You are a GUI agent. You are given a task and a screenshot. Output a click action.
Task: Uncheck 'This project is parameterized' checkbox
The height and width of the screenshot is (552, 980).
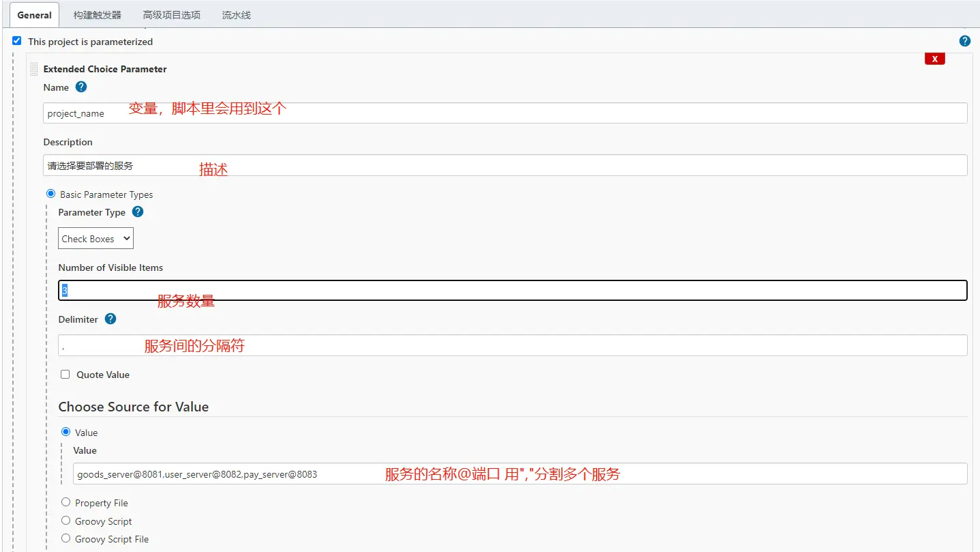(x=17, y=42)
